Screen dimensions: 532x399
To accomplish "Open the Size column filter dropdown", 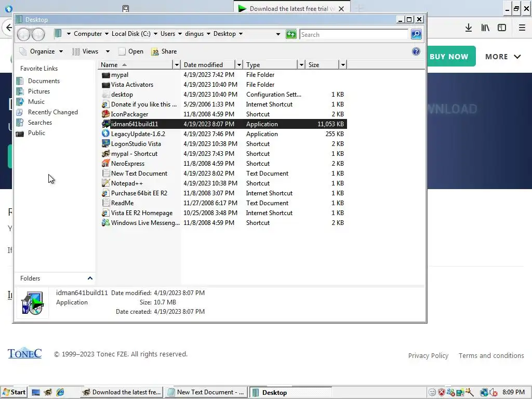I will click(x=343, y=65).
